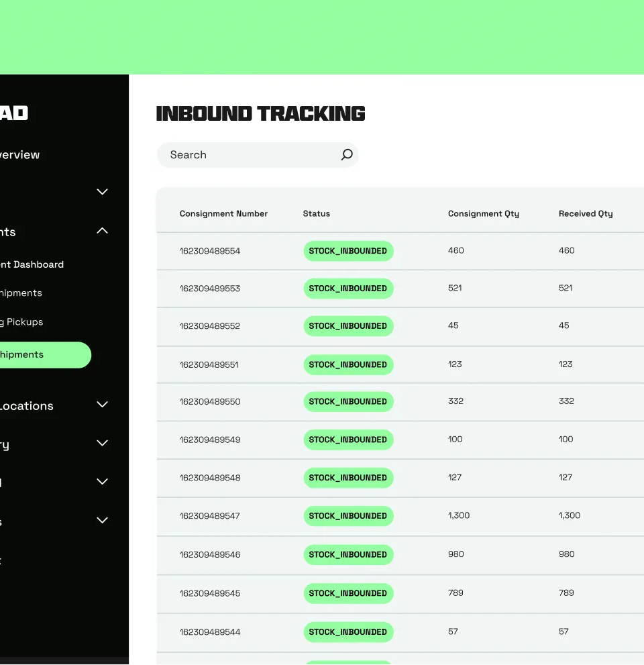Click the Status column header

[316, 213]
